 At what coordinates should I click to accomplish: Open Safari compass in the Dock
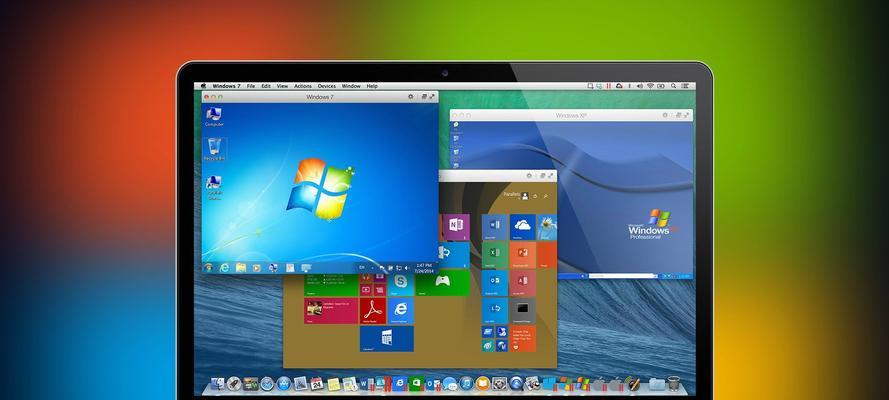coord(267,384)
